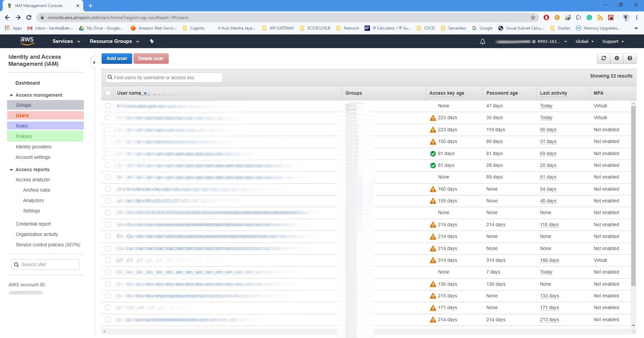Open the help question mark icon
The width and height of the screenshot is (644, 338).
click(630, 58)
